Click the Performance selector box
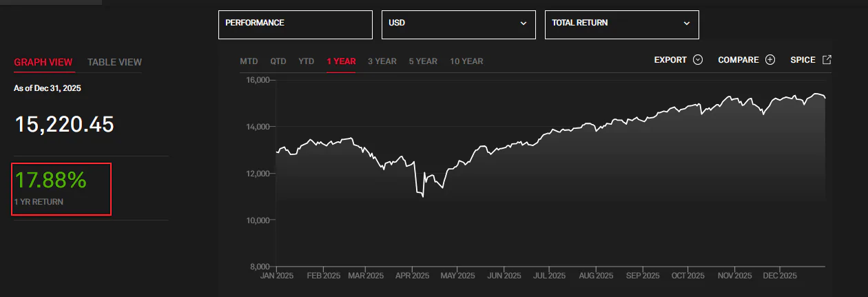Viewport: 868px width, 297px height. point(295,24)
